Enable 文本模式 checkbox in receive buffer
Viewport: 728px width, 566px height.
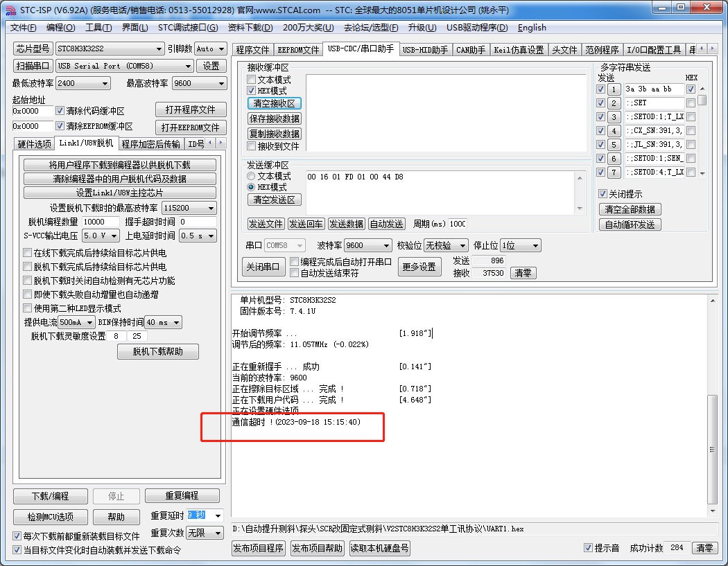tap(252, 80)
